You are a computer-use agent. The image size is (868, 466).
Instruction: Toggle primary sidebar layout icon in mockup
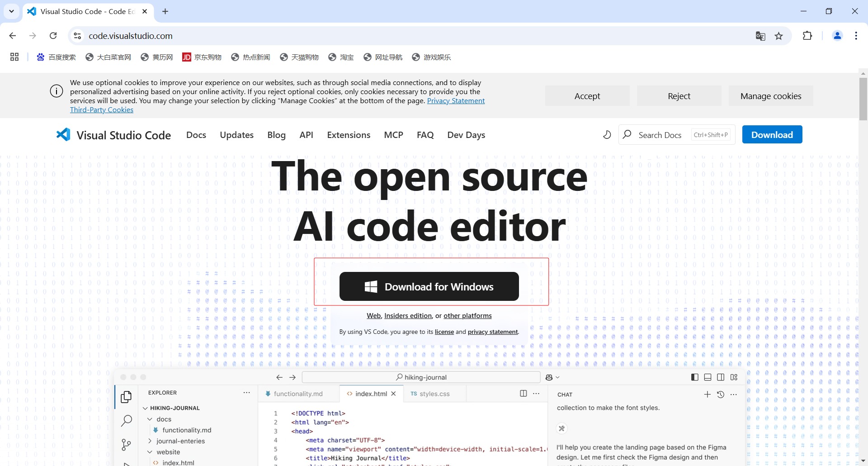point(695,377)
